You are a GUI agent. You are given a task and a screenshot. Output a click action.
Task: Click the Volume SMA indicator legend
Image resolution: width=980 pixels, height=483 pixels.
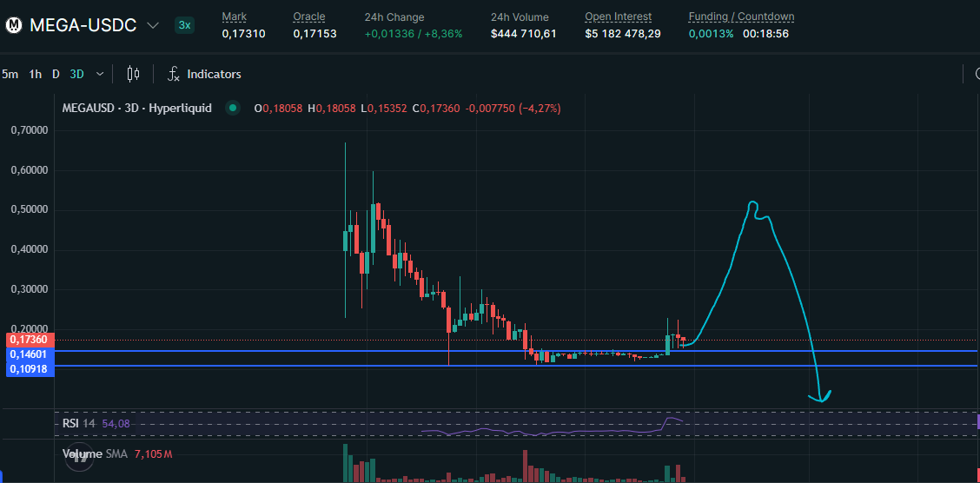(x=94, y=453)
